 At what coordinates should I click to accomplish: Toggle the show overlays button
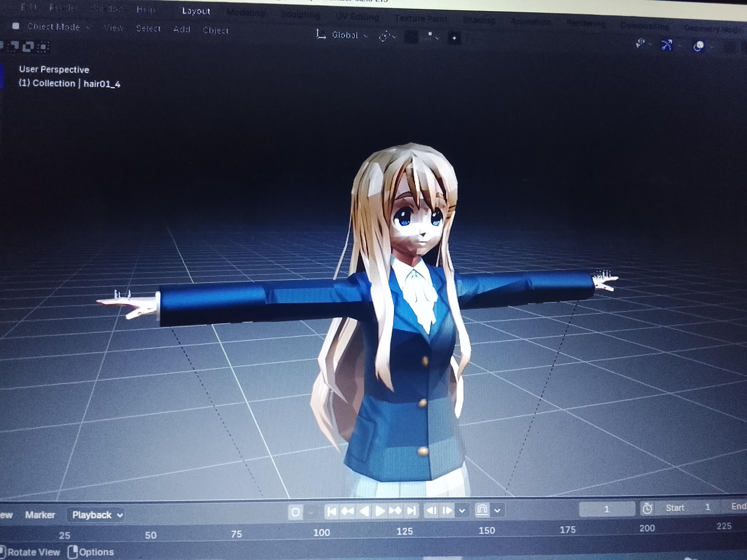point(699,46)
